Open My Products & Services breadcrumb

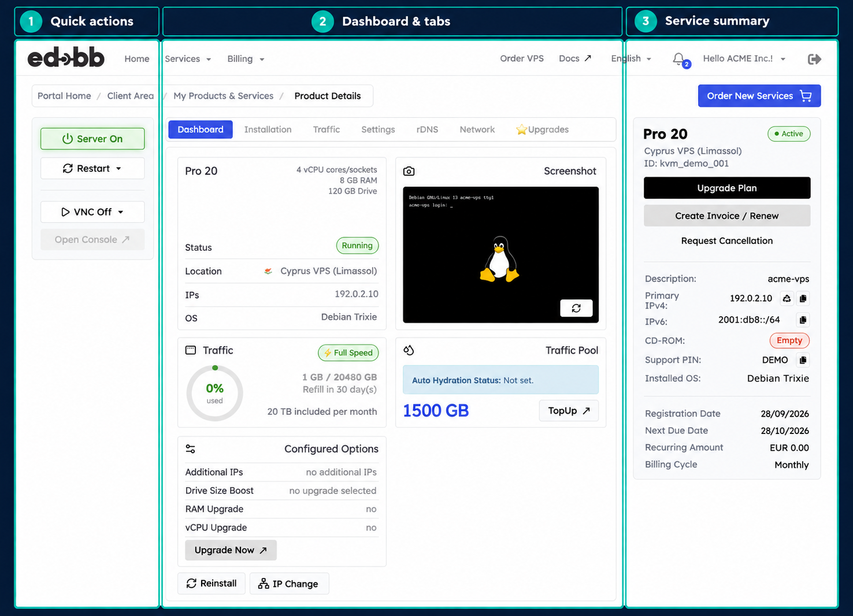[x=224, y=96]
